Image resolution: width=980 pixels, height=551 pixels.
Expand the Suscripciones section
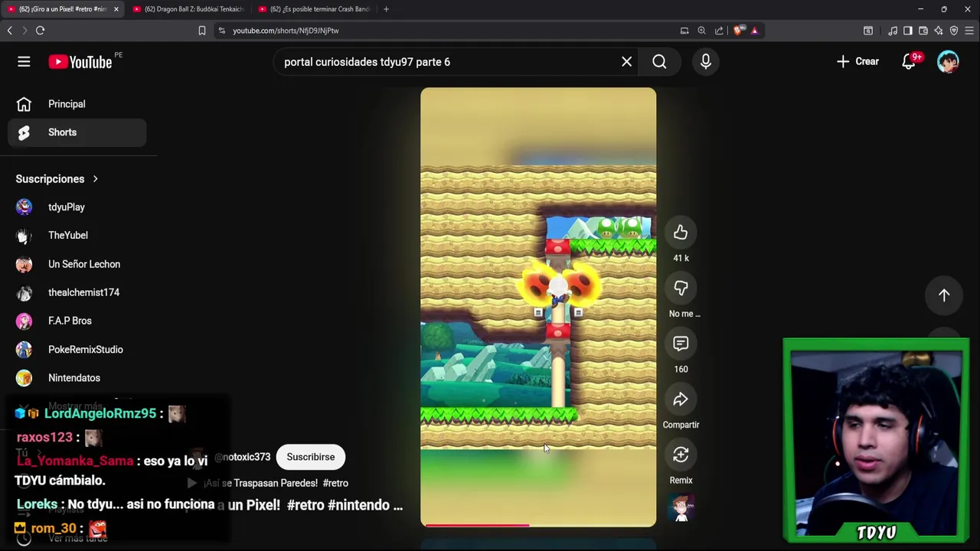[x=57, y=179]
